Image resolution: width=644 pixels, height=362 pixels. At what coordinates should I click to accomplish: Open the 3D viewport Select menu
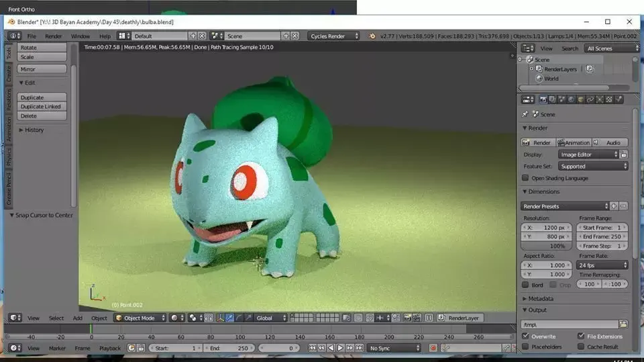[x=56, y=318]
